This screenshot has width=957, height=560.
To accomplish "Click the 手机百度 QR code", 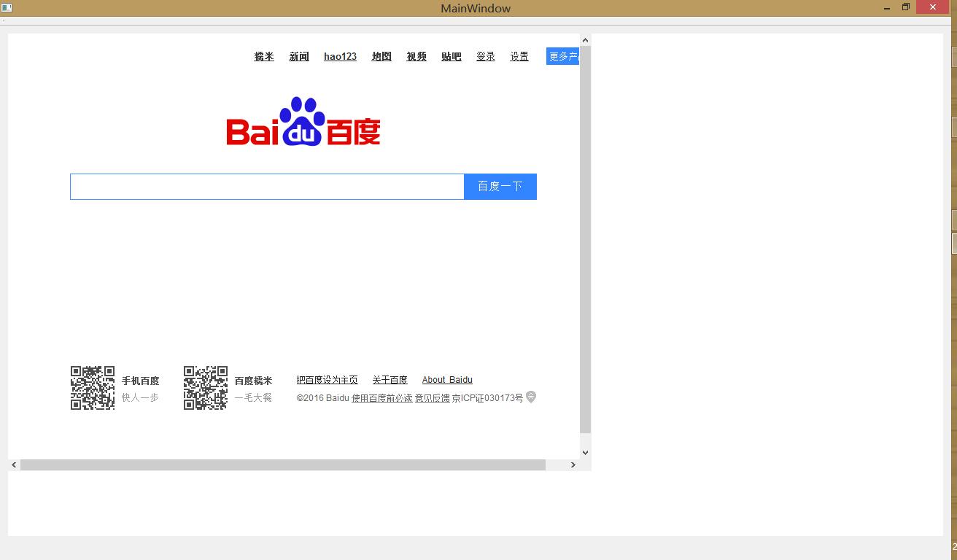I will pyautogui.click(x=93, y=388).
